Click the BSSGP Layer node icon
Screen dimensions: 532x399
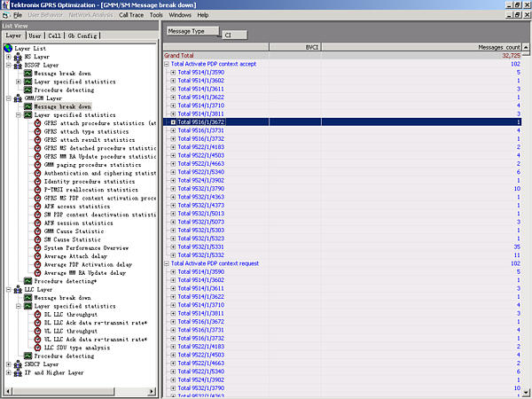pos(18,65)
